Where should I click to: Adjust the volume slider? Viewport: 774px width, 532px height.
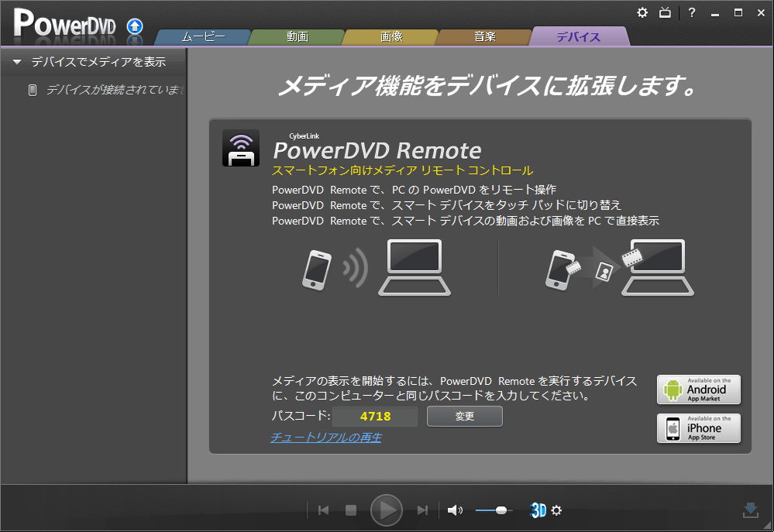494,510
